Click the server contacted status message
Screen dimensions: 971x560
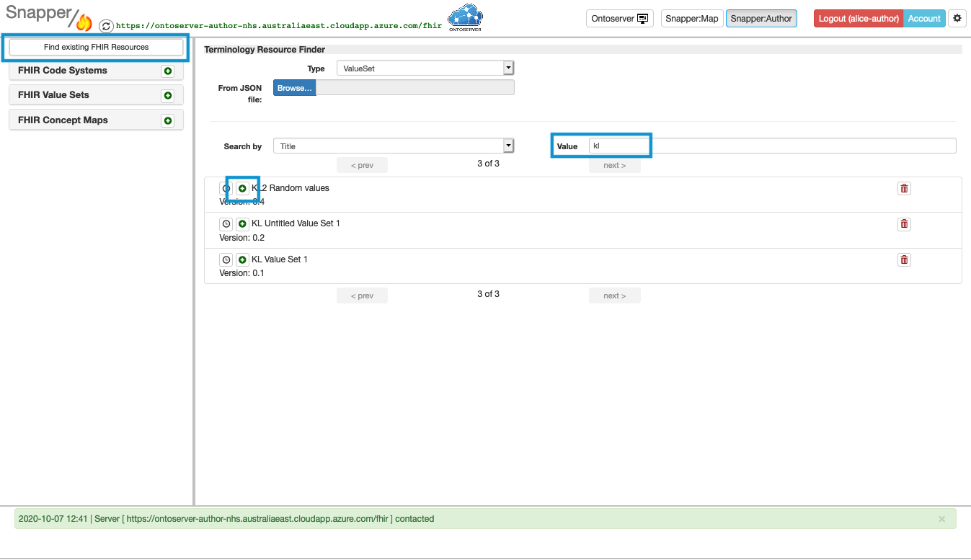(x=226, y=519)
